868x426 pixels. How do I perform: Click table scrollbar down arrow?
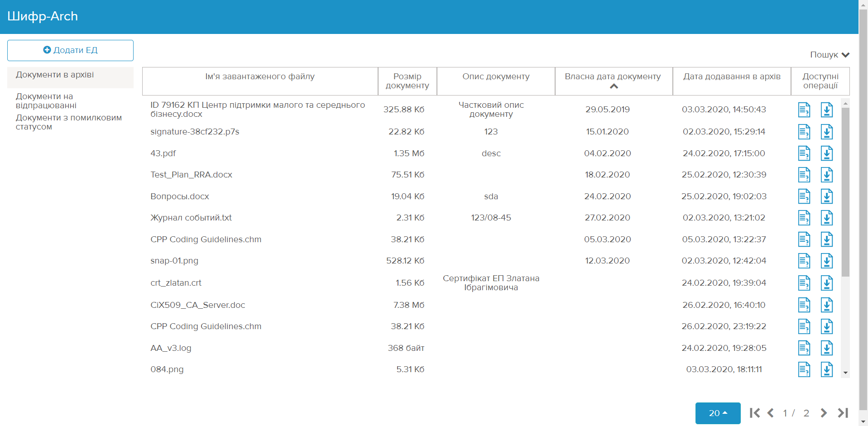[845, 373]
